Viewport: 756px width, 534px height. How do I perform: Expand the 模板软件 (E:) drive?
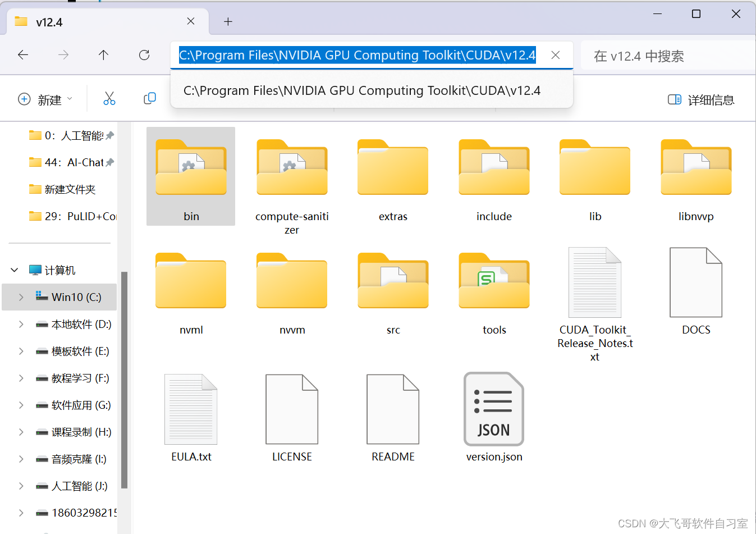[21, 351]
